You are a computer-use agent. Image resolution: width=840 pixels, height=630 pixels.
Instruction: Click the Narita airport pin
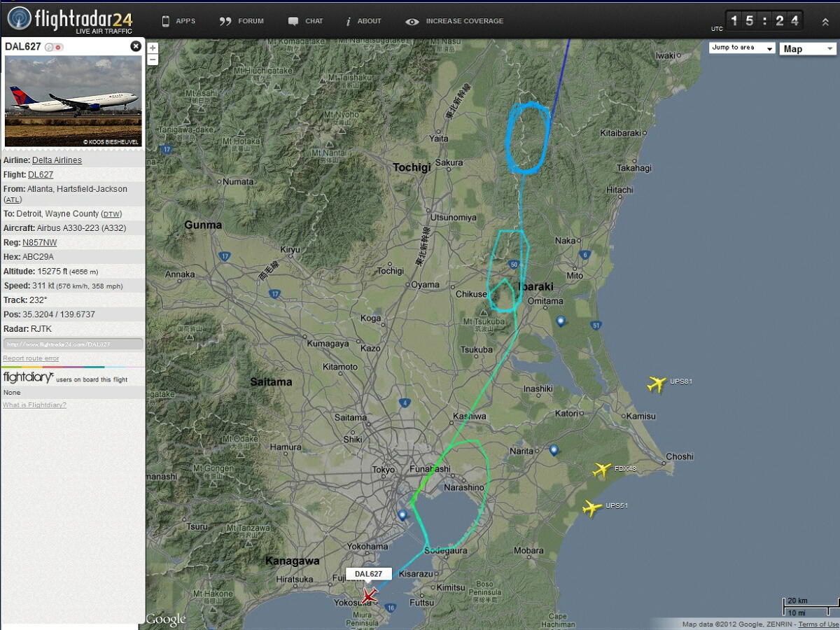pos(554,450)
